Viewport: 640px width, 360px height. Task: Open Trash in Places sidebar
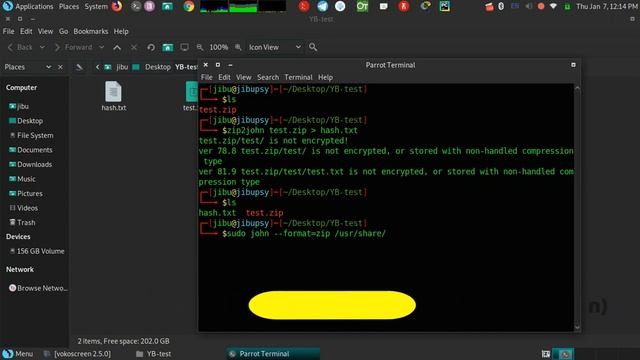pyautogui.click(x=22, y=222)
